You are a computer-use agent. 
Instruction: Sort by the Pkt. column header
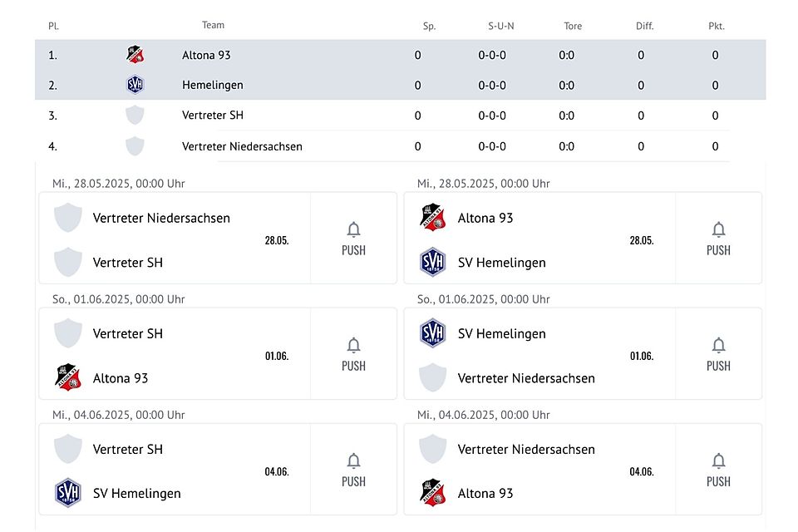(x=716, y=26)
